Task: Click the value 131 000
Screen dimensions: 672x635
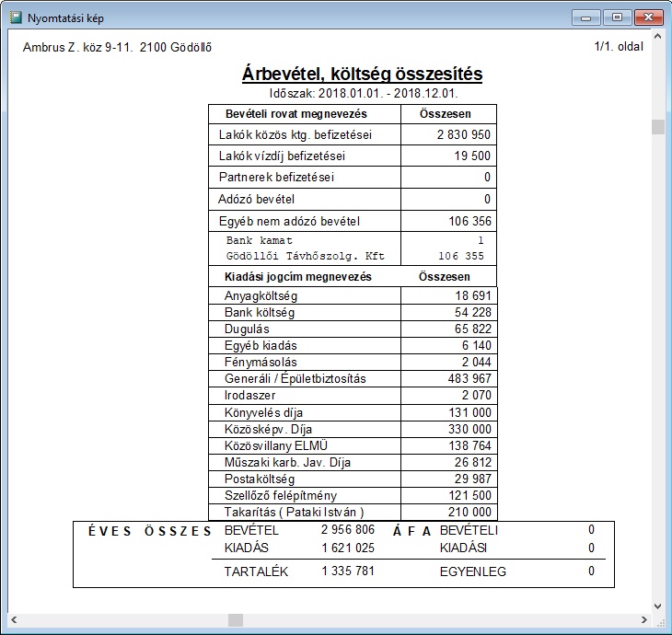Action: coord(469,412)
